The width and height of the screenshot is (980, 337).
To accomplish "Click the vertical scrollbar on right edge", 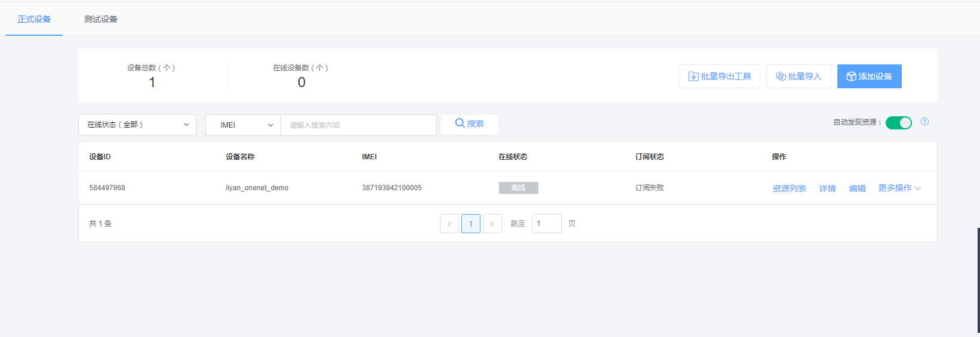I will click(978, 280).
